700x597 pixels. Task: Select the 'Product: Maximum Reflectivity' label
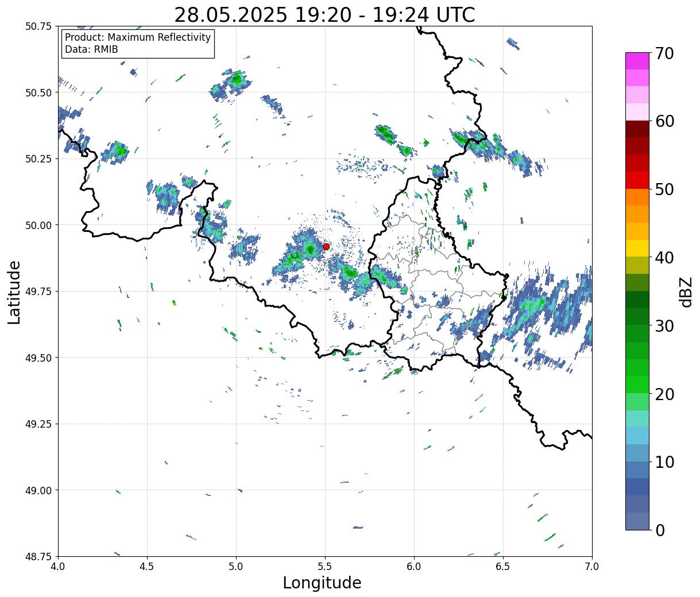pos(138,37)
